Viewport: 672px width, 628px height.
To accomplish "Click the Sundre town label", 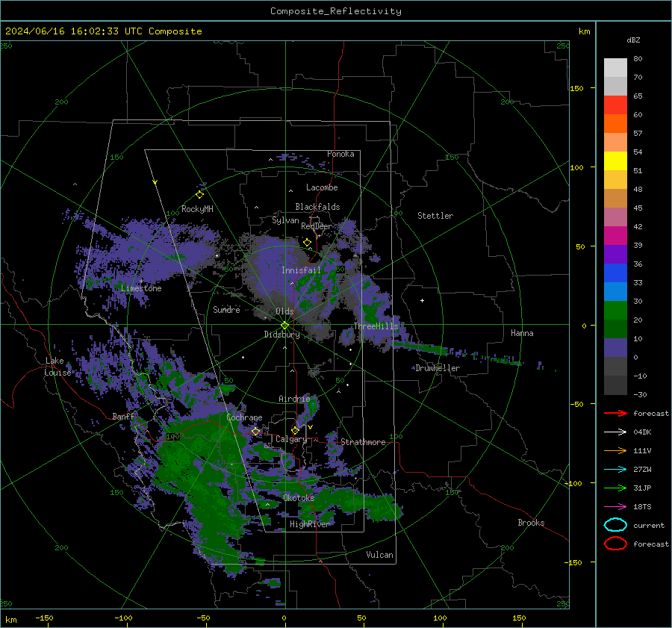I will pos(226,309).
